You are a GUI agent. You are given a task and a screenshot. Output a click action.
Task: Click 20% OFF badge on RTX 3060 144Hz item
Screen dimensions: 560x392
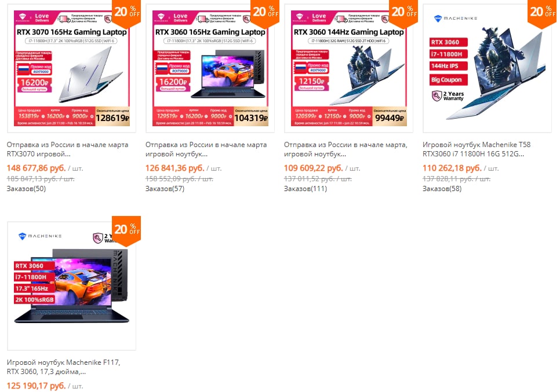tap(403, 13)
